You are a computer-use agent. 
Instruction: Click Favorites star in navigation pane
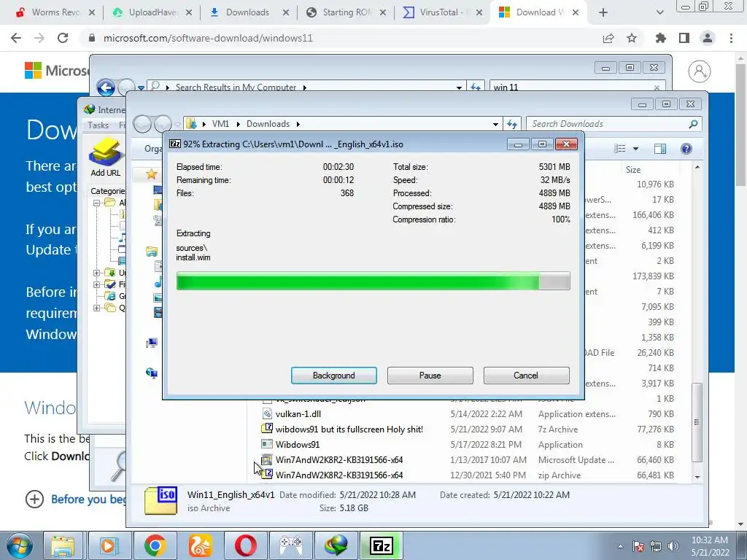(x=152, y=174)
